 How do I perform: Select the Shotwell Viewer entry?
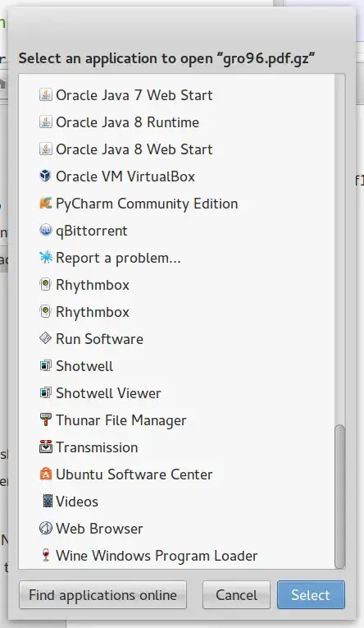pyautogui.click(x=176, y=393)
